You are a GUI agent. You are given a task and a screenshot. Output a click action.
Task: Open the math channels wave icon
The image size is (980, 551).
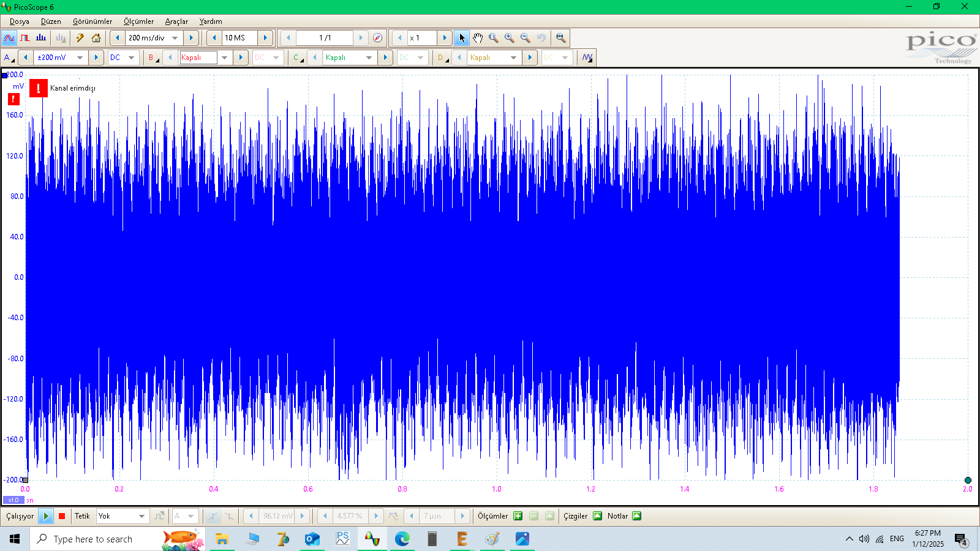point(587,58)
